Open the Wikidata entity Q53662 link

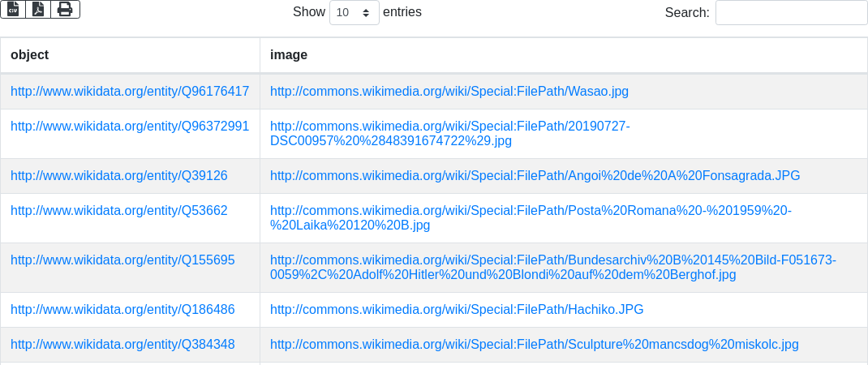[118, 211]
